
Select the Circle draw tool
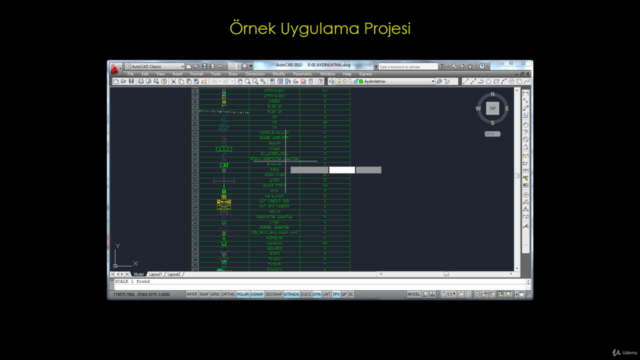(x=512, y=81)
